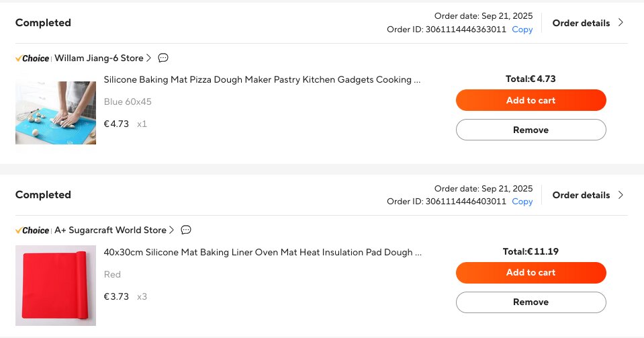Remove the blue silicone baking mat order

click(x=531, y=130)
